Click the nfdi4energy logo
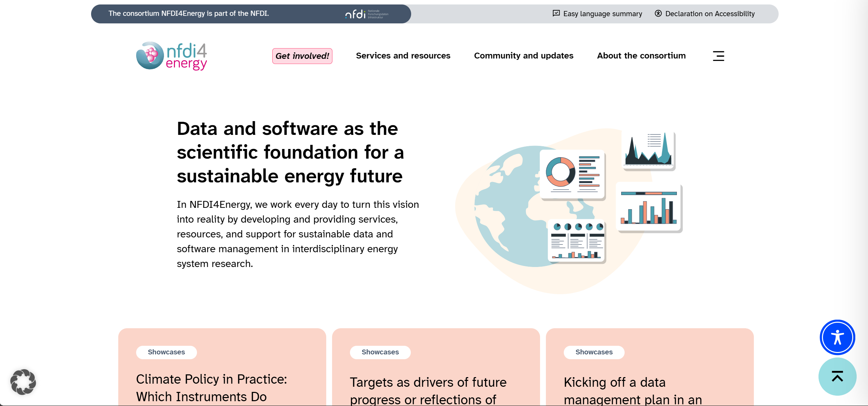Screen dimensions: 868x406 (x=172, y=56)
